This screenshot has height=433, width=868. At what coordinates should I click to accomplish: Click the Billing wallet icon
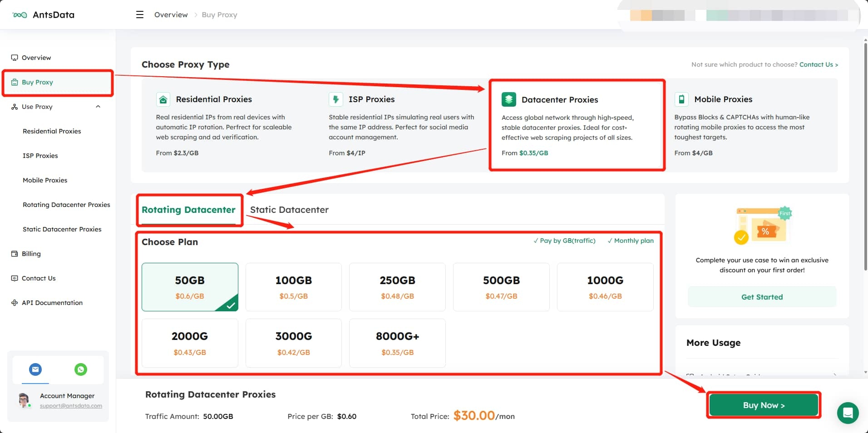(15, 254)
